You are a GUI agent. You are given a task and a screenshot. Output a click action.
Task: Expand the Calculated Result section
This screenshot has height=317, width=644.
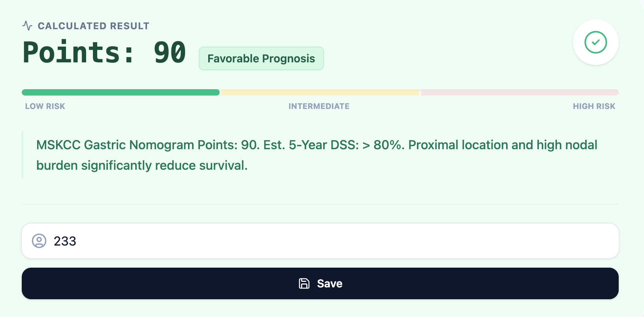click(x=94, y=26)
